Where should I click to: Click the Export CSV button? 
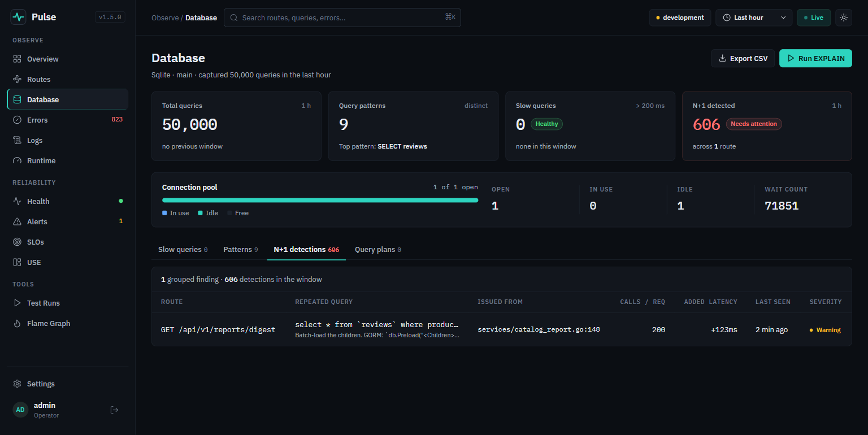click(743, 58)
